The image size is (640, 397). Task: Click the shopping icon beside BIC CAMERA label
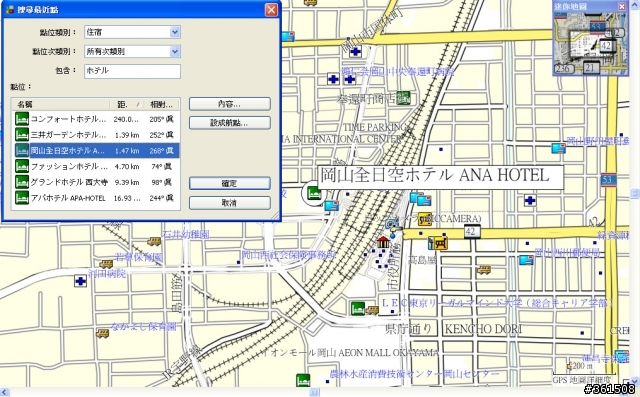(425, 219)
